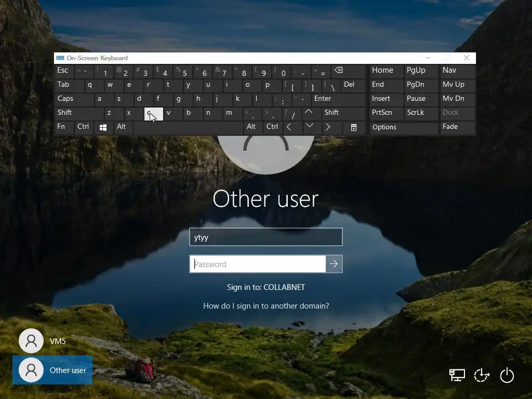Click the Home key

tap(386, 71)
